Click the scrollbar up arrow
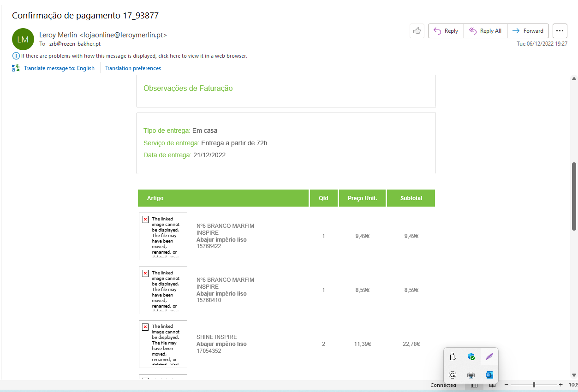The image size is (578, 392). (x=574, y=79)
